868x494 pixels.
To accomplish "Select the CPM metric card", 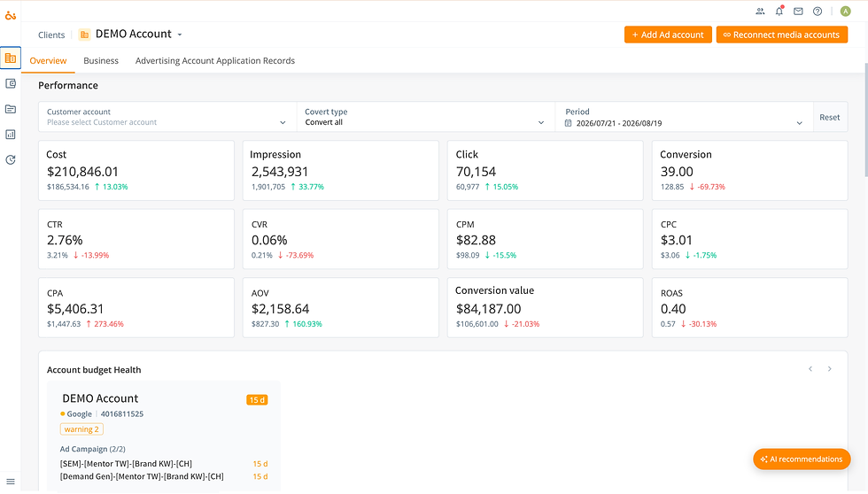I will pos(546,239).
